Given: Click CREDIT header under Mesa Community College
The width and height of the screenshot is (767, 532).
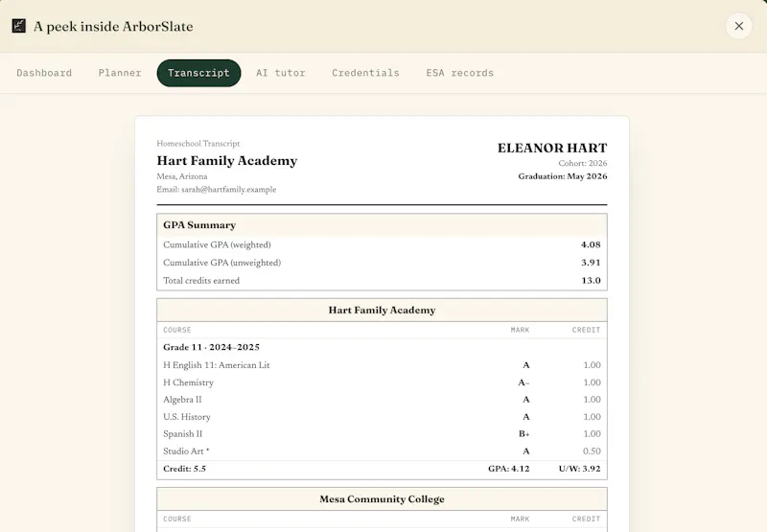Looking at the screenshot, I should pos(586,519).
